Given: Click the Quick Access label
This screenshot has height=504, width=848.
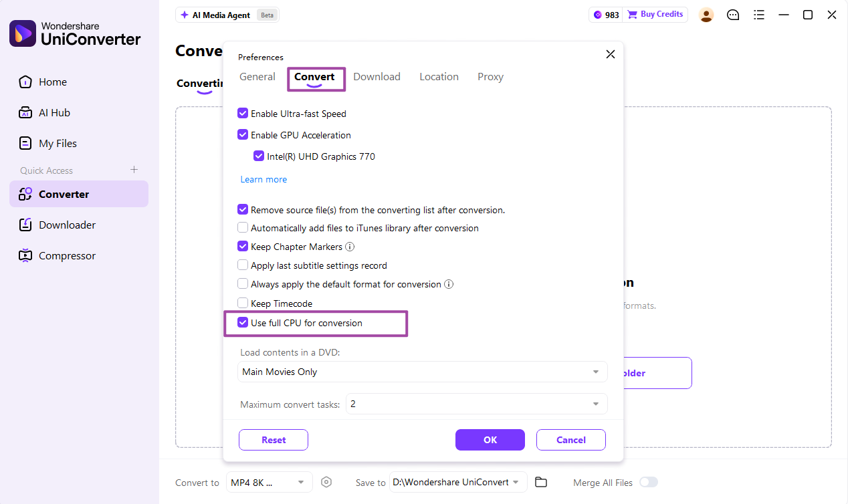Looking at the screenshot, I should (x=47, y=170).
